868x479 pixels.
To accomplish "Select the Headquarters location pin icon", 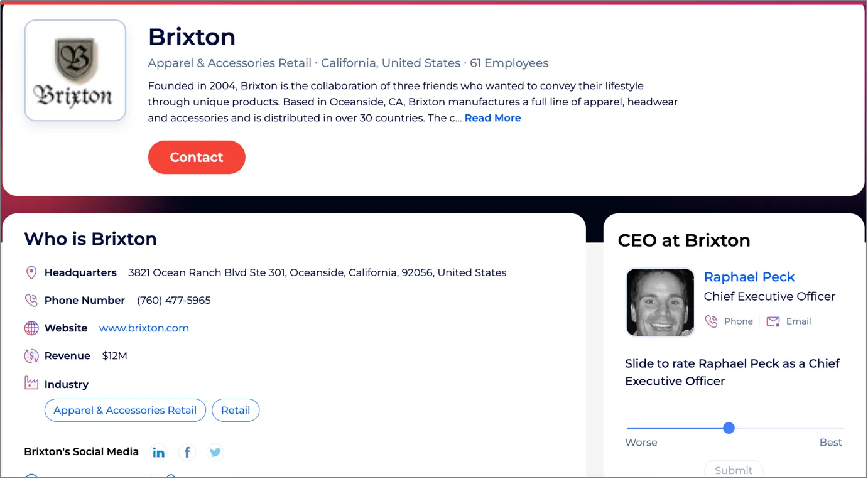I will pos(31,272).
